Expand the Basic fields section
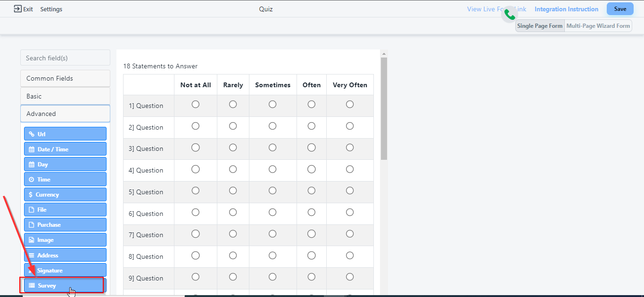 65,96
